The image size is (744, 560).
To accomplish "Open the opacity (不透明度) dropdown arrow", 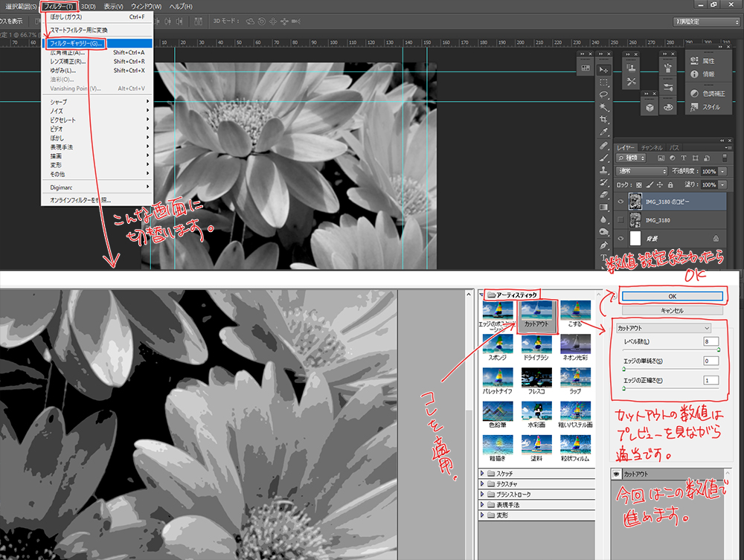I will point(722,171).
